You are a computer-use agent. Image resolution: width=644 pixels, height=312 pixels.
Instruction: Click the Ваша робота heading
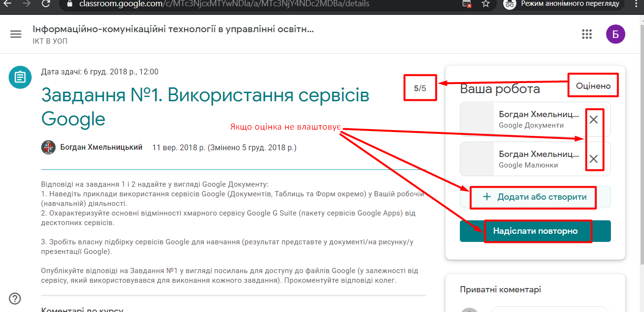[x=500, y=89]
